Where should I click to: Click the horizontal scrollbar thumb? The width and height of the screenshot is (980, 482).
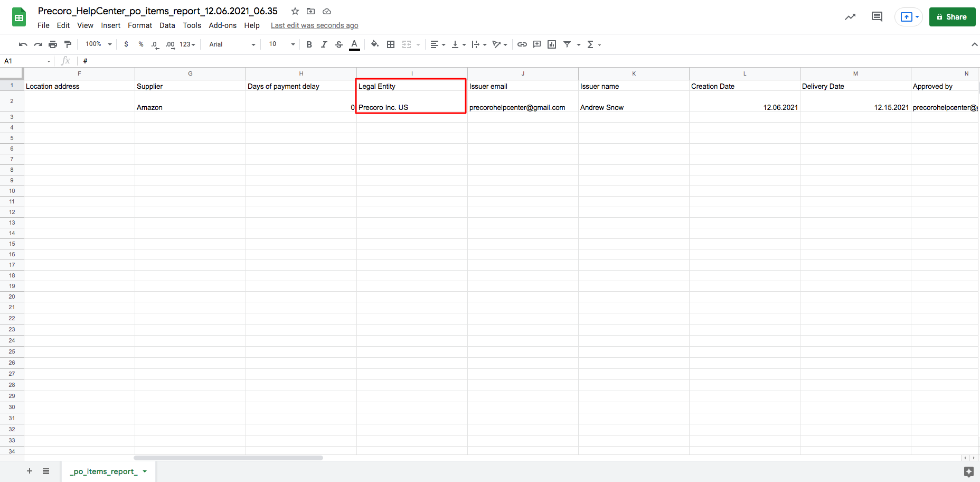pos(228,458)
